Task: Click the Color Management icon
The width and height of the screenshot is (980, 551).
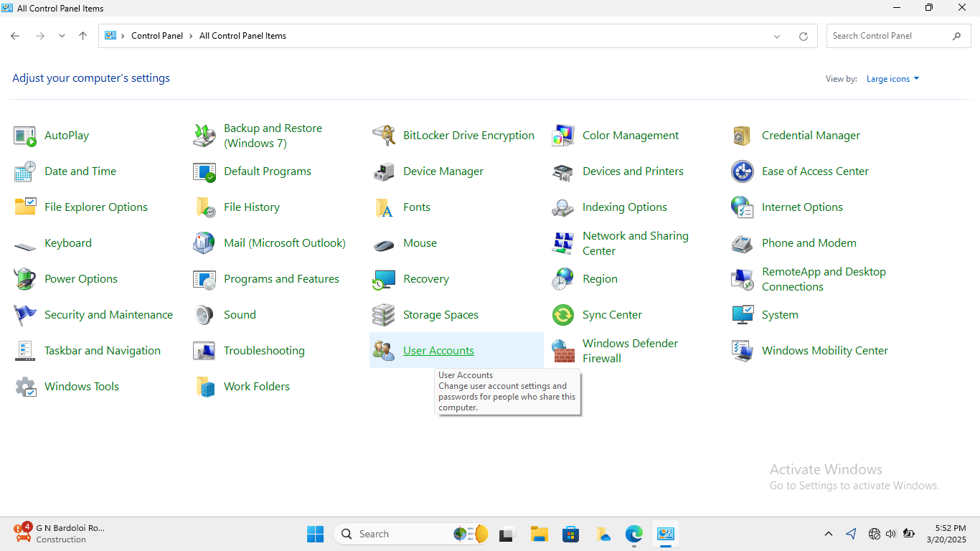Action: coord(563,136)
